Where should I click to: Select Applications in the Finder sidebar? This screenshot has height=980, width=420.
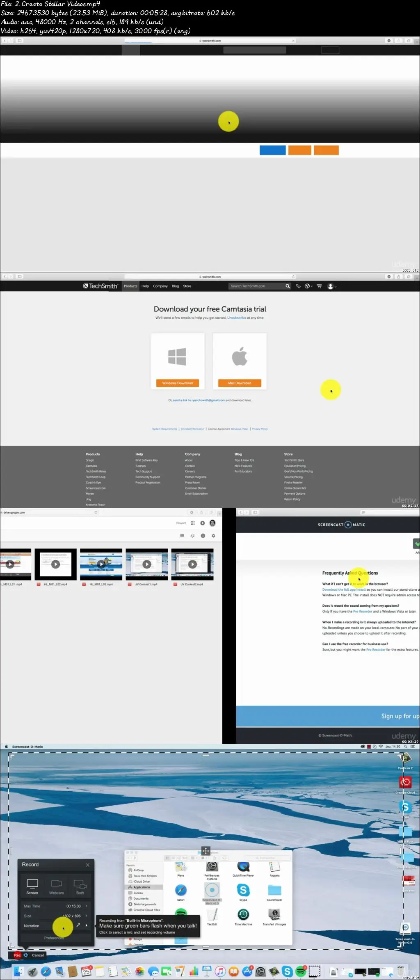point(142,887)
